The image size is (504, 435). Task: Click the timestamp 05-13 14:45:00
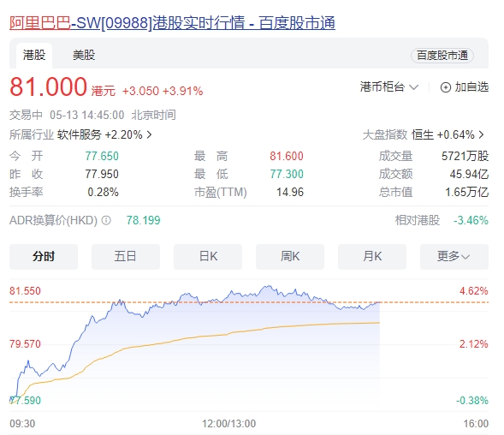(x=86, y=115)
